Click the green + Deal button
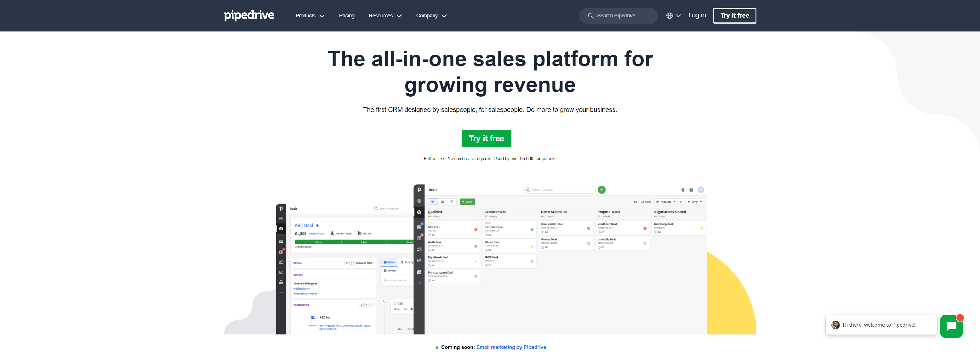 coord(467,202)
